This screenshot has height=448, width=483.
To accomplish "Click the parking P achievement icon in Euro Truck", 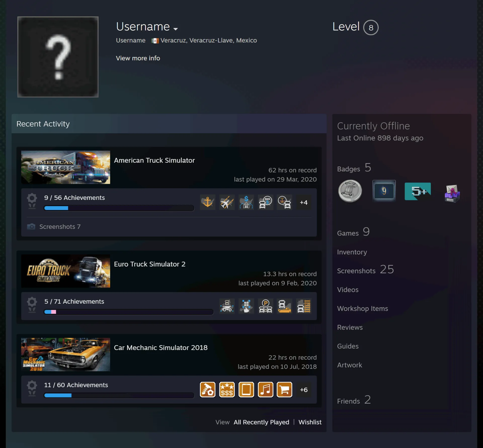I will point(265,306).
